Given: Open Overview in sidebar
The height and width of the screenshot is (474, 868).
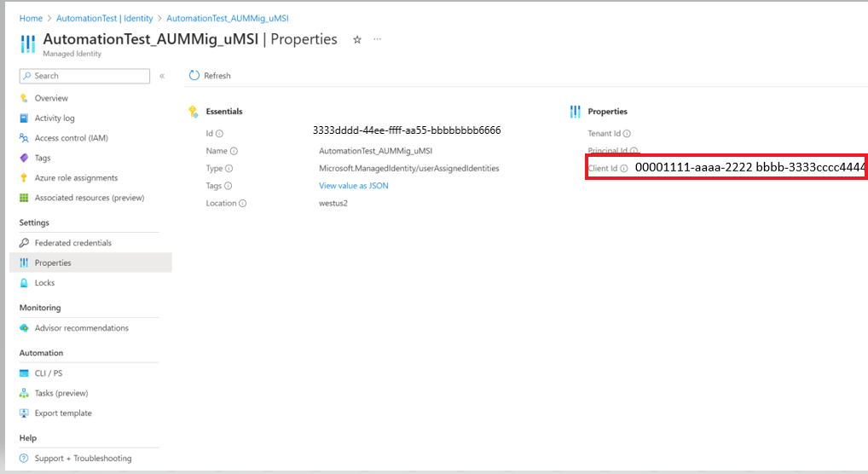Looking at the screenshot, I should click(51, 98).
